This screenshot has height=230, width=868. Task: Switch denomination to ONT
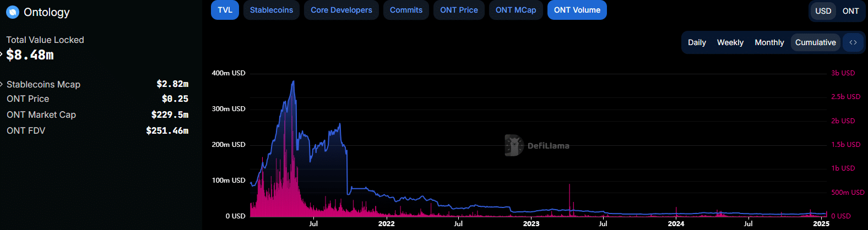click(x=850, y=11)
